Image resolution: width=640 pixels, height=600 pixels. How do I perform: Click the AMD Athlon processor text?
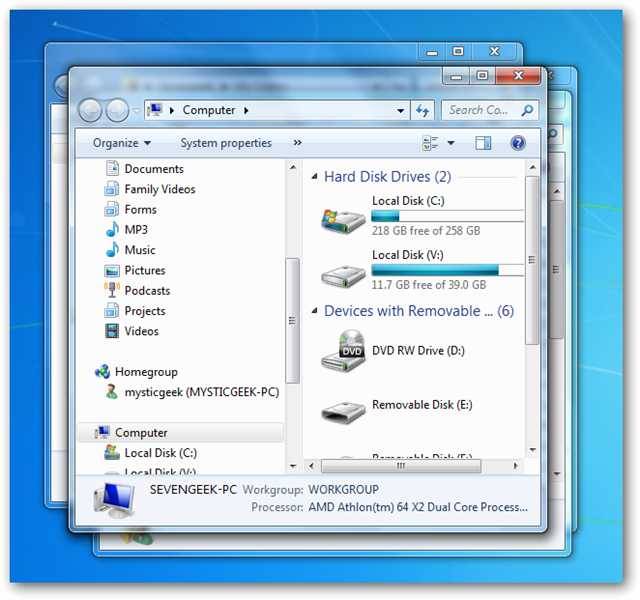418,507
